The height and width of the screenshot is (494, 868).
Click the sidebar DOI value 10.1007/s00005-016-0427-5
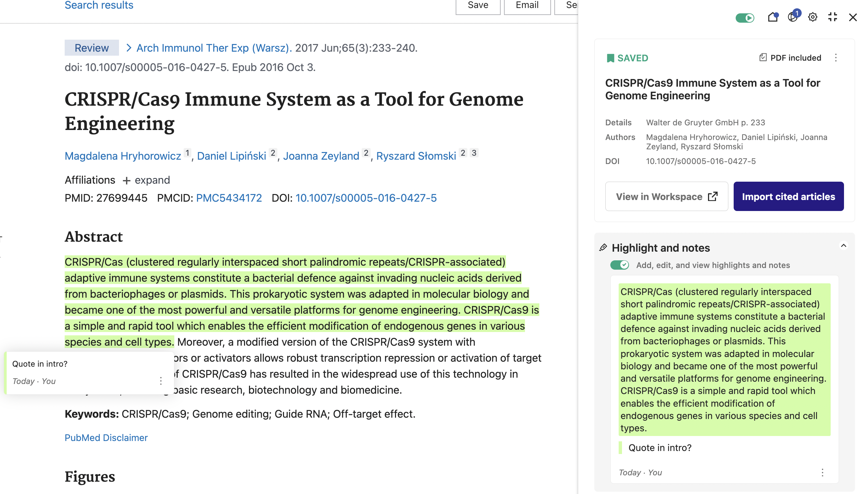point(701,161)
